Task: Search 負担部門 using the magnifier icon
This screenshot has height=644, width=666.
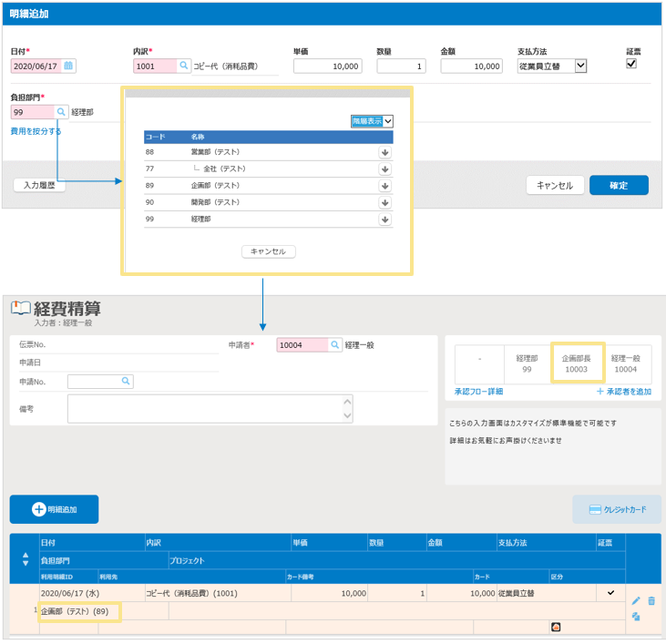Action: click(x=61, y=112)
